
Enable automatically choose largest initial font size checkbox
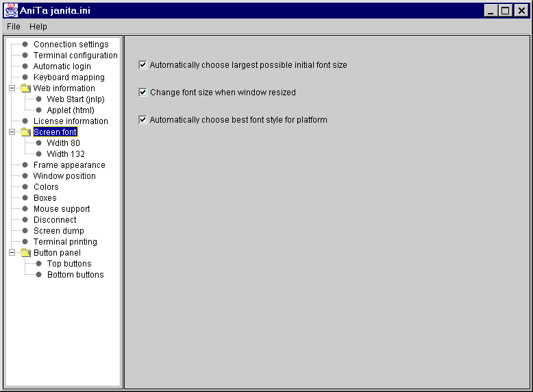142,64
